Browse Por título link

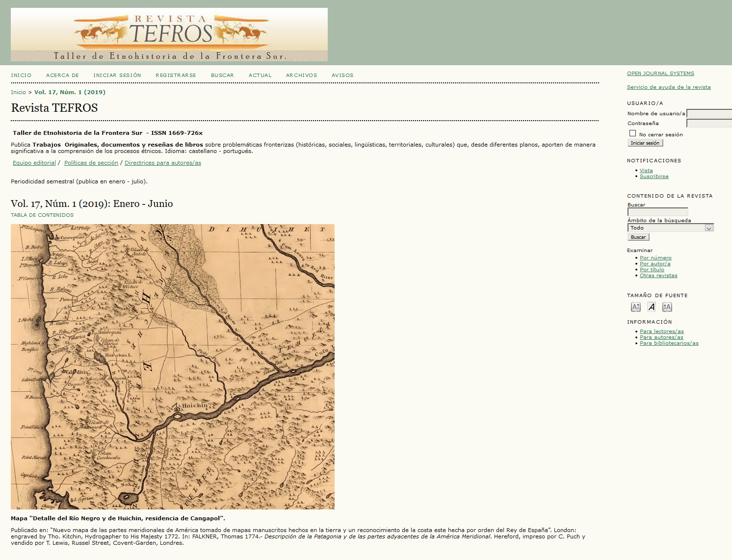pos(652,270)
